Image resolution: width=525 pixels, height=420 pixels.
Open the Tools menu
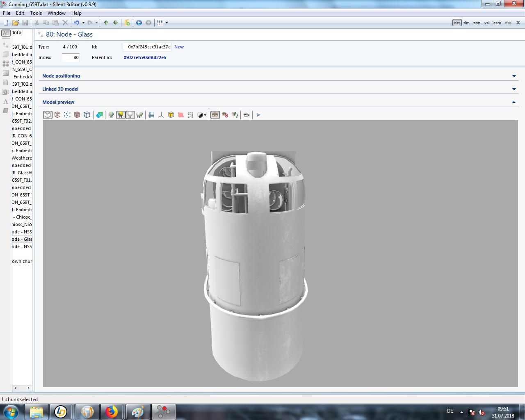pyautogui.click(x=36, y=13)
